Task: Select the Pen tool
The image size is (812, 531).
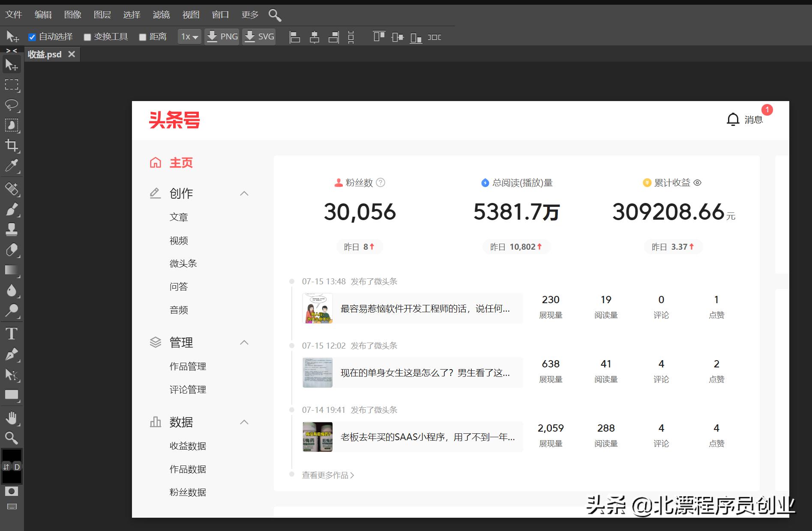Action: pyautogui.click(x=12, y=355)
